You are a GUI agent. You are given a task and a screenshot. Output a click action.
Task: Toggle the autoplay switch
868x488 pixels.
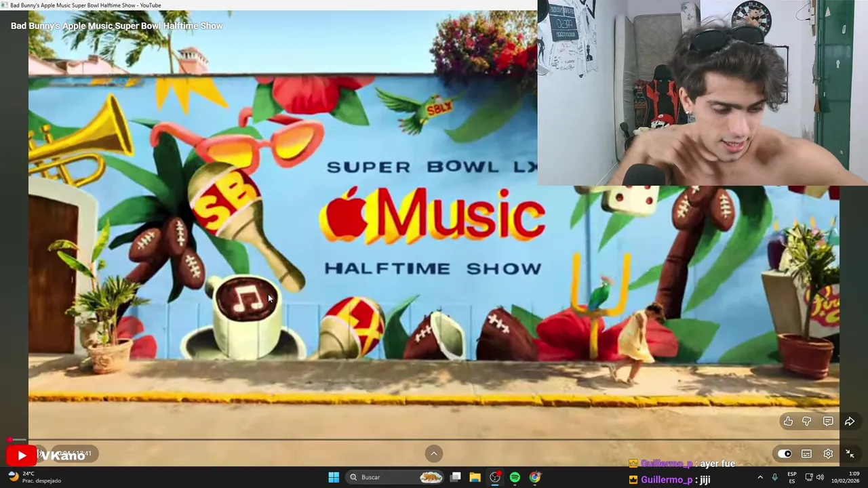pyautogui.click(x=785, y=453)
